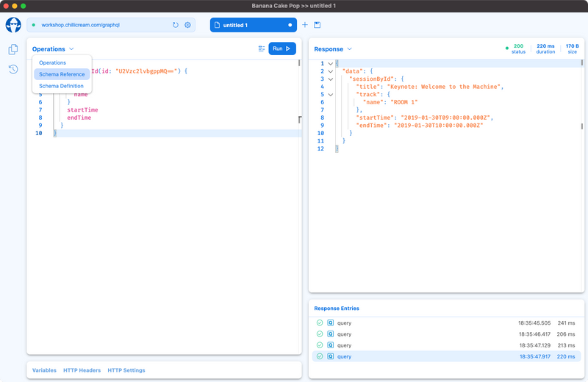Click the save document icon

[x=318, y=25]
